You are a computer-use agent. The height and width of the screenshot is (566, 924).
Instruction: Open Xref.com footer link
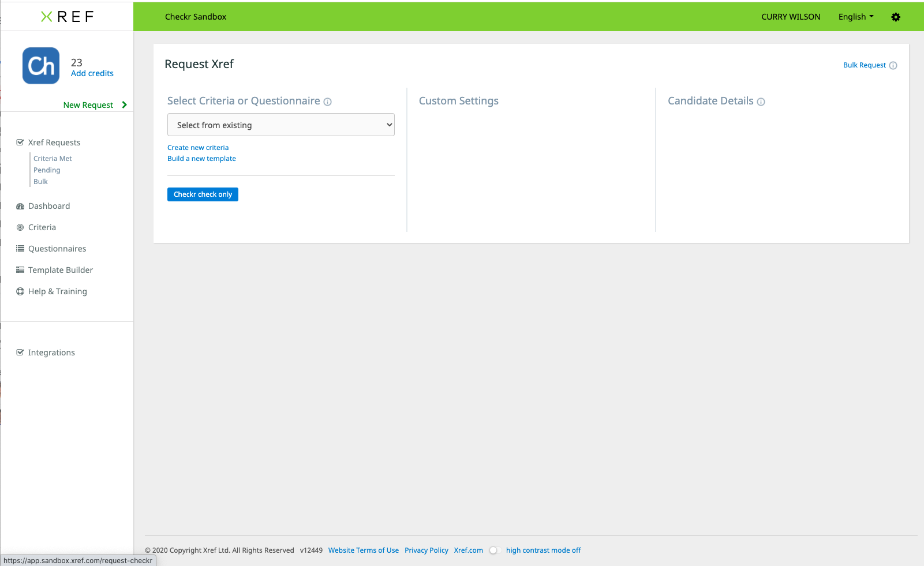click(x=469, y=550)
